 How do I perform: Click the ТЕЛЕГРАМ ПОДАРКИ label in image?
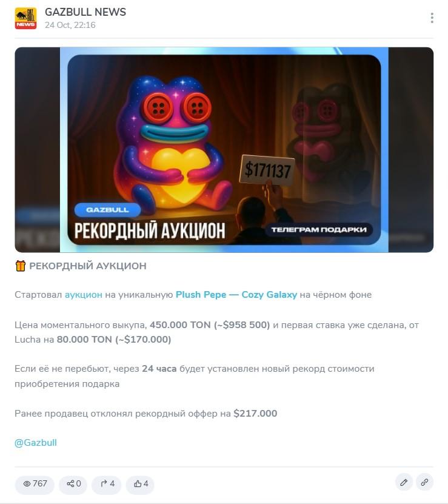(319, 230)
